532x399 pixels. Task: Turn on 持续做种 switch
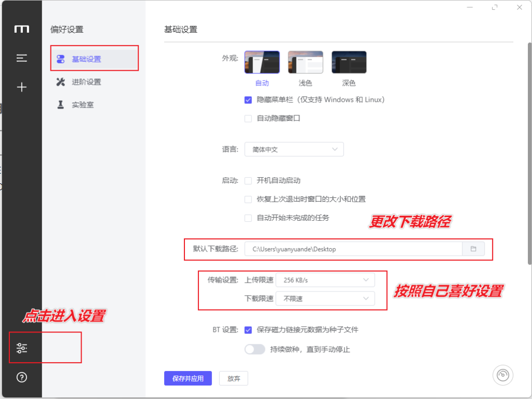pyautogui.click(x=255, y=349)
